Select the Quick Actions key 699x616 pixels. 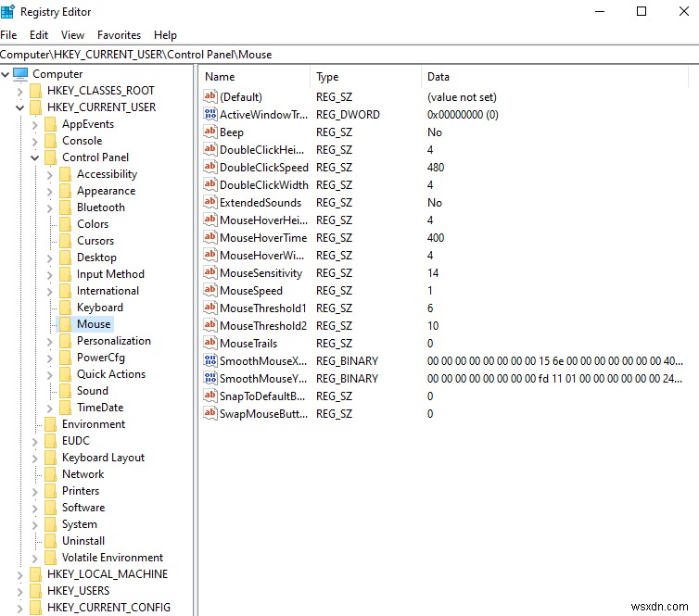pyautogui.click(x=111, y=373)
